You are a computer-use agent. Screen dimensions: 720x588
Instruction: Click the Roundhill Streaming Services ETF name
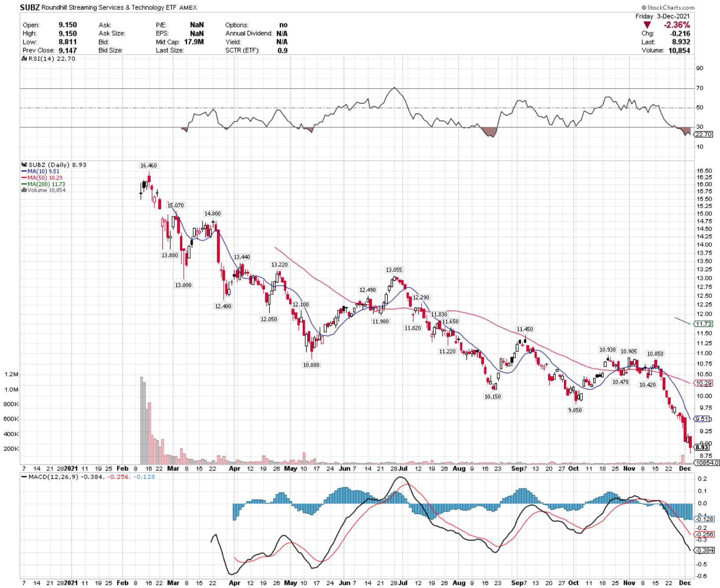(x=110, y=7)
